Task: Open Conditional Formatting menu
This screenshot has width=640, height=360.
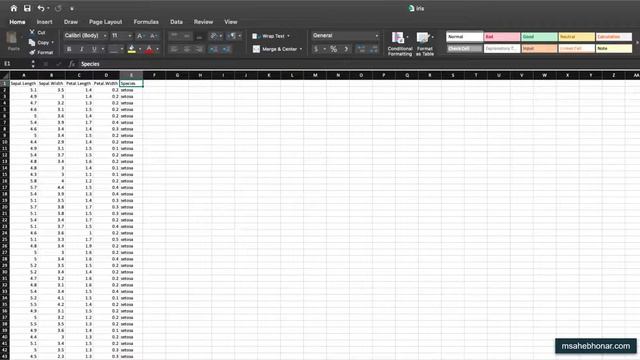Action: click(x=400, y=44)
